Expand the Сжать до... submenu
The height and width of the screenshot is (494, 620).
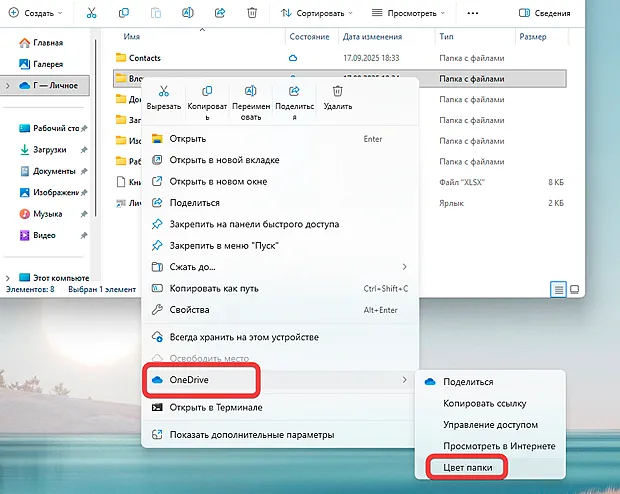pos(280,267)
